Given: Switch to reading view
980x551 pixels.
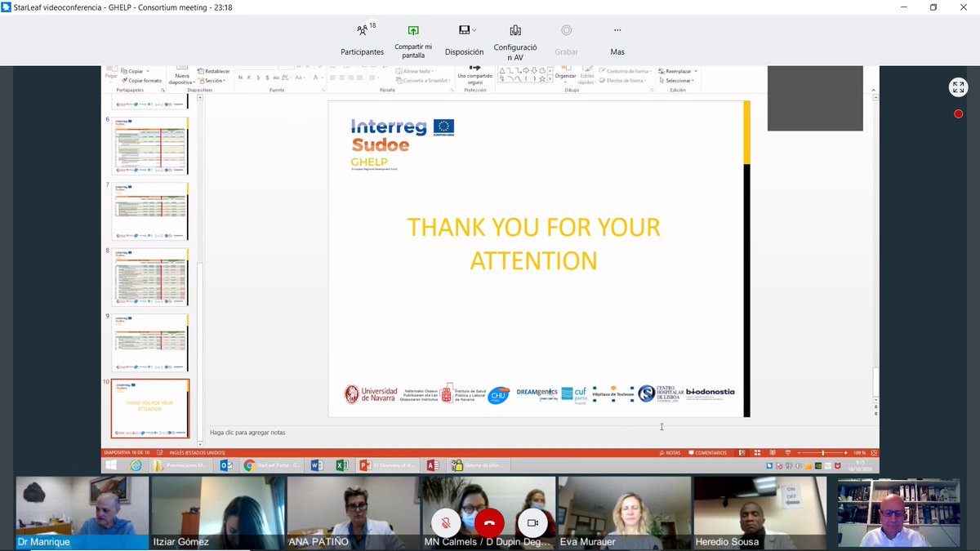Looking at the screenshot, I should tap(773, 452).
